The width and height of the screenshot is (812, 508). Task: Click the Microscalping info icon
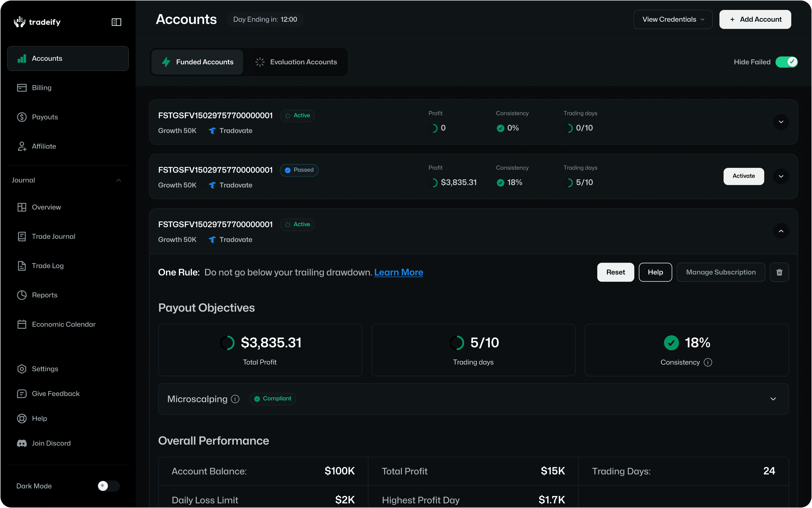(235, 399)
